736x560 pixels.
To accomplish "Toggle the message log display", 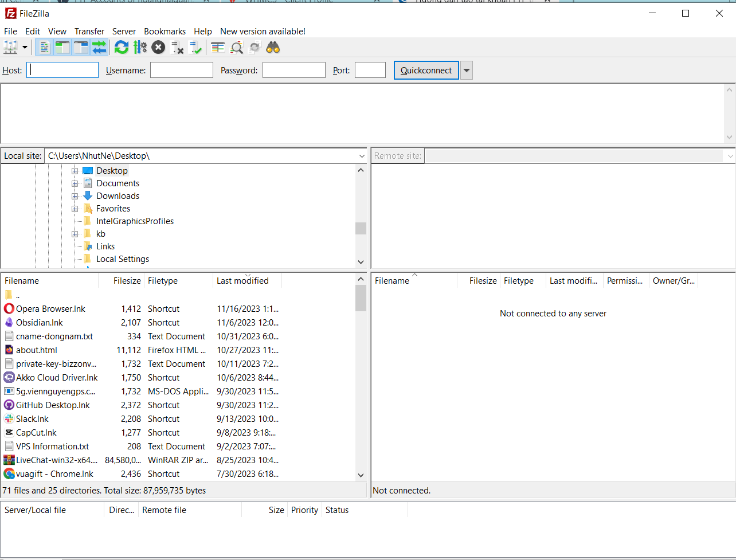I will point(44,48).
